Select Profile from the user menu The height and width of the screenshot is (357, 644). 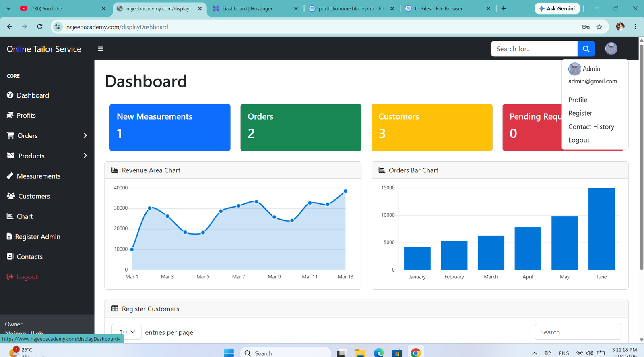coord(578,100)
